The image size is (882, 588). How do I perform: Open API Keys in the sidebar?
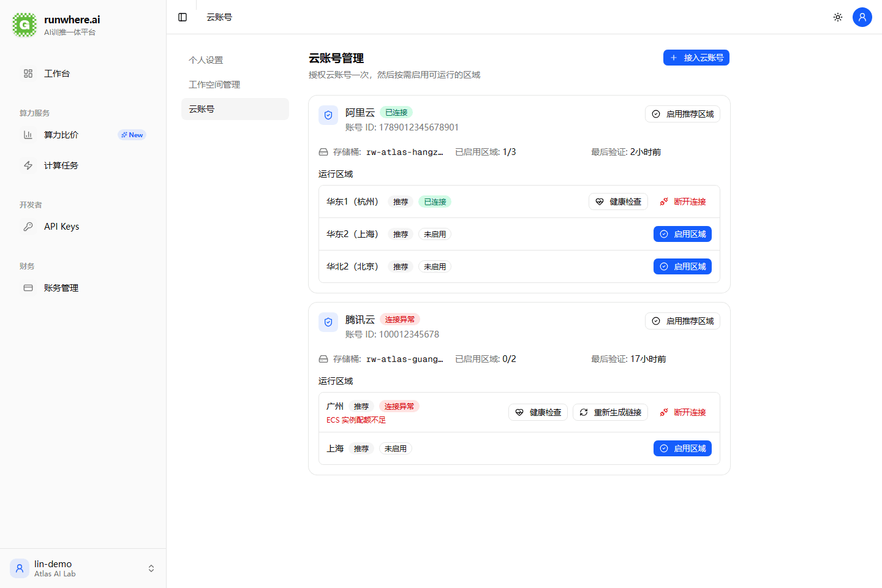(x=83, y=227)
